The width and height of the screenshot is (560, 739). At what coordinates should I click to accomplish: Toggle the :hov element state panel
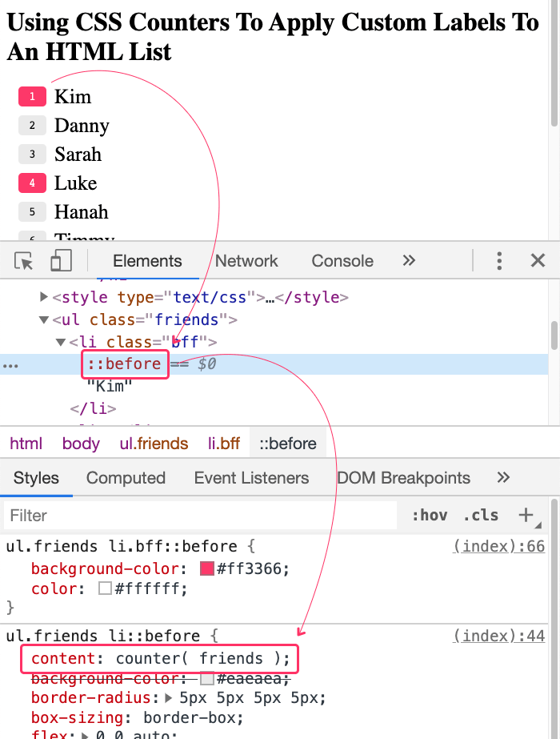pos(430,515)
